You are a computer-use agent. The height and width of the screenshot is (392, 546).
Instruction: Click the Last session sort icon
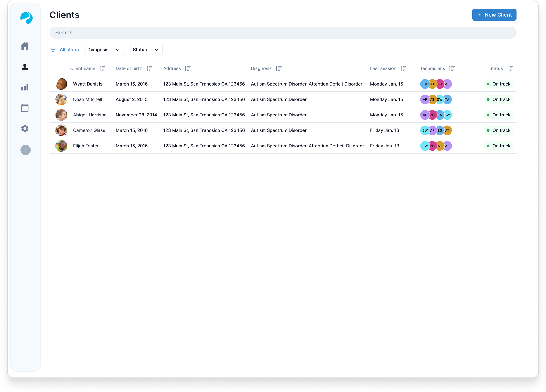pos(403,68)
